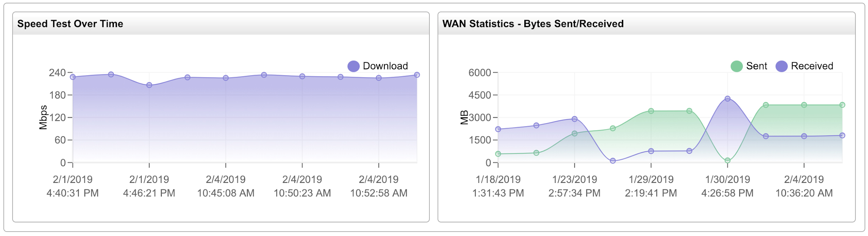Click the 2/4/2019 10:52:58 AM axis label
The height and width of the screenshot is (236, 868).
(378, 186)
